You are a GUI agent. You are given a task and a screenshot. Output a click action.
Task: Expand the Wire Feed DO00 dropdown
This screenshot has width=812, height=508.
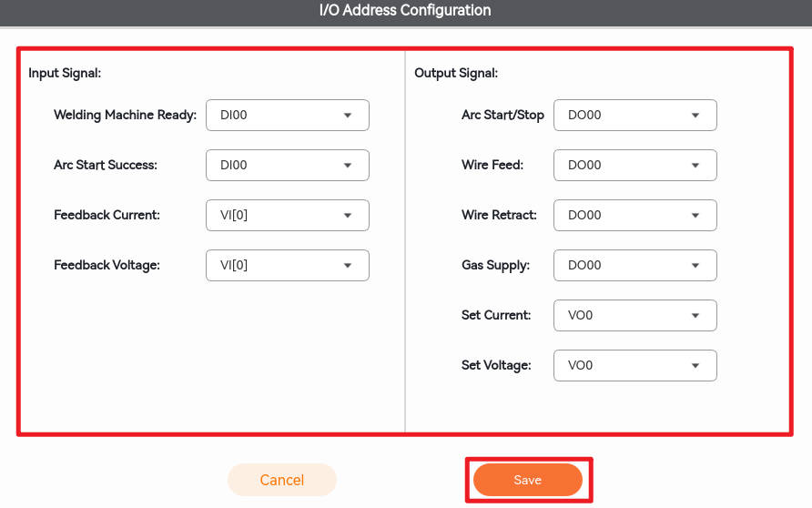634,166
